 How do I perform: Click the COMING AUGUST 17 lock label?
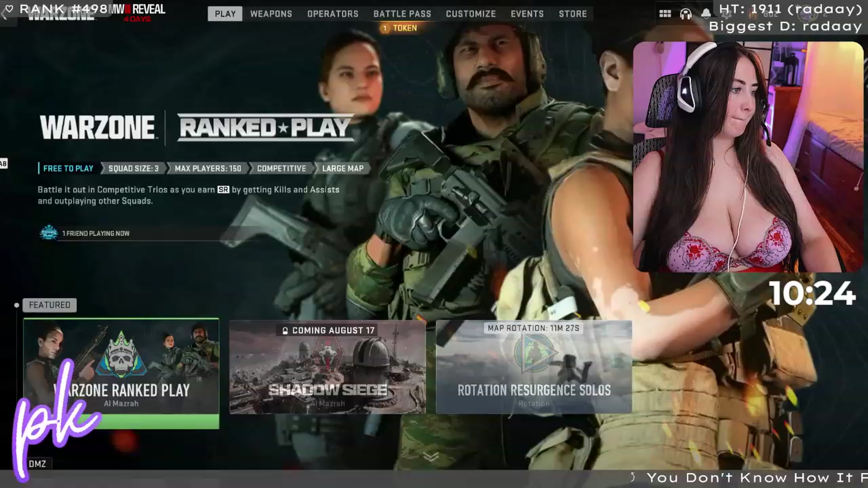pos(328,330)
